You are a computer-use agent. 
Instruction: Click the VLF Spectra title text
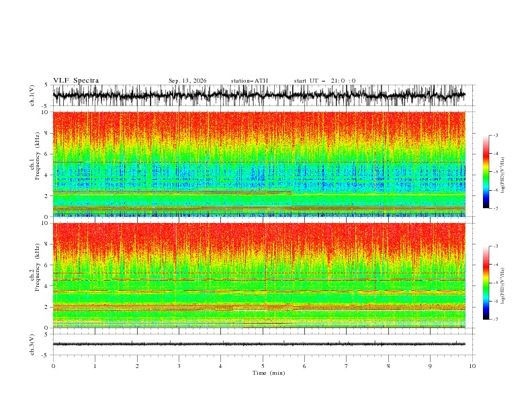[76, 81]
